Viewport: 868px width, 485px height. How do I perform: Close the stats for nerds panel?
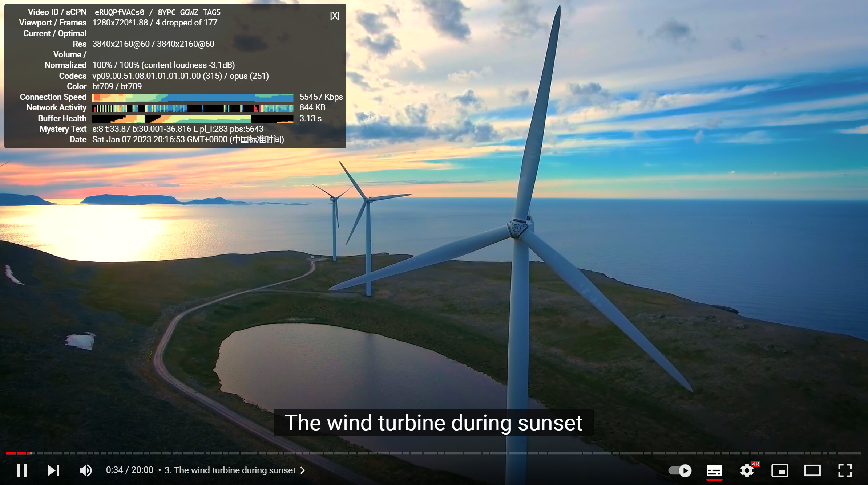click(334, 16)
